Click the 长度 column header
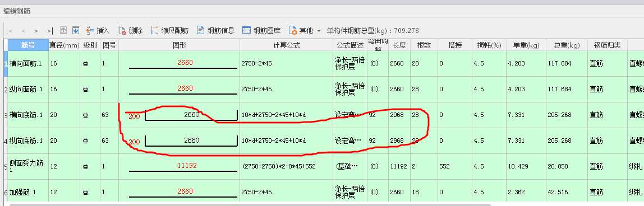The width and height of the screenshot is (644, 206). [x=399, y=45]
